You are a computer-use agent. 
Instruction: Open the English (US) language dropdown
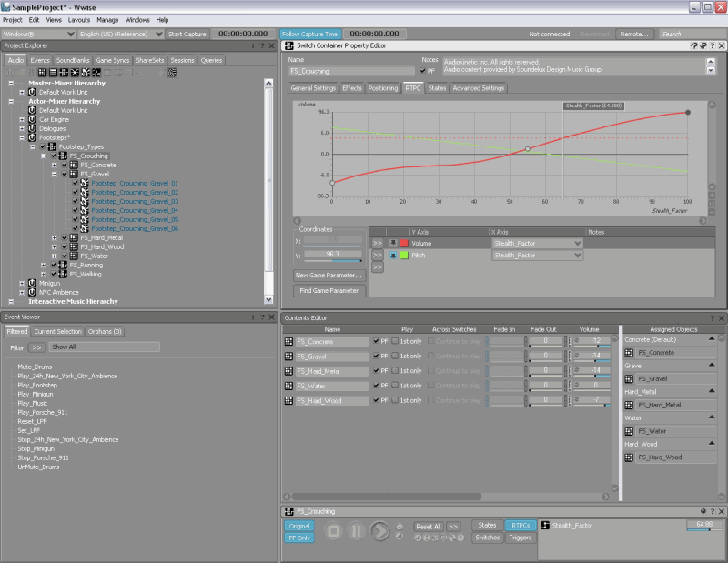pos(120,34)
